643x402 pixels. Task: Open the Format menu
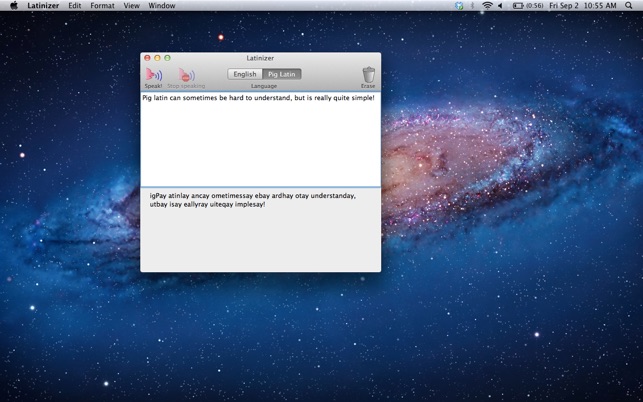click(103, 6)
